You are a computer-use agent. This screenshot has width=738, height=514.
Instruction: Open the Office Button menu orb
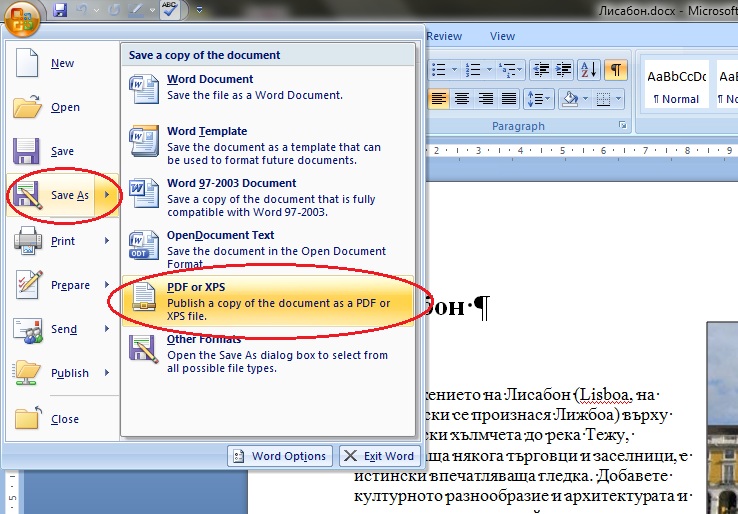22,18
